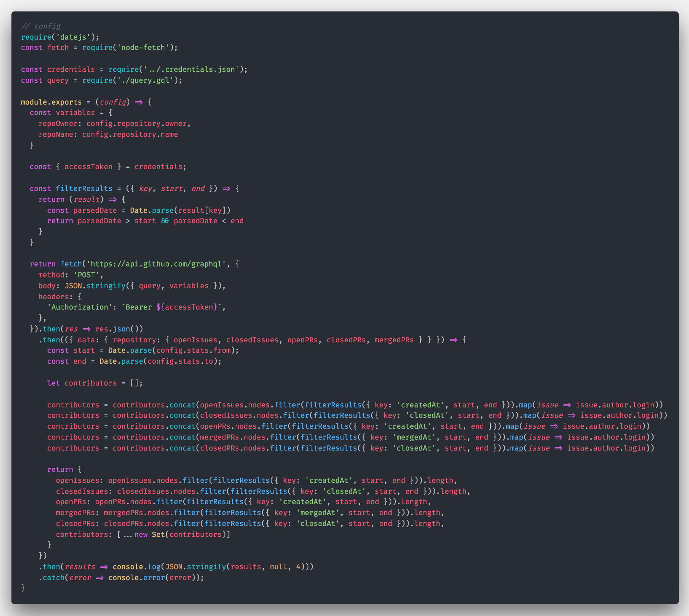Click the GitHub GraphQL API URL string
Screen dimensions: 689x616
[156, 264]
